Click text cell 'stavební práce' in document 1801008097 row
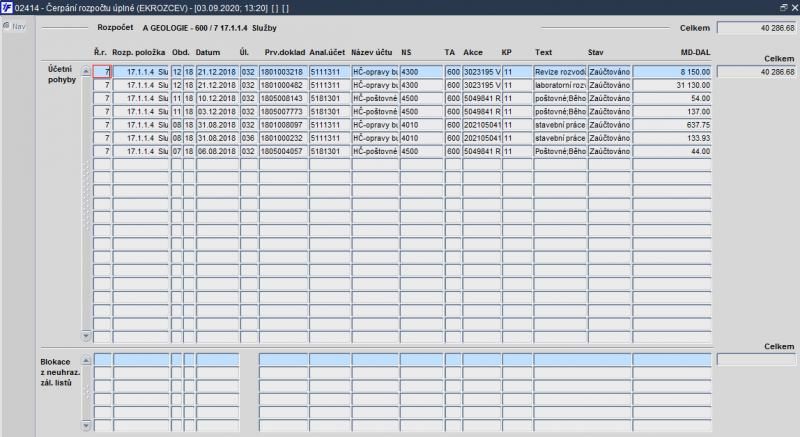800x437 pixels. click(560, 125)
